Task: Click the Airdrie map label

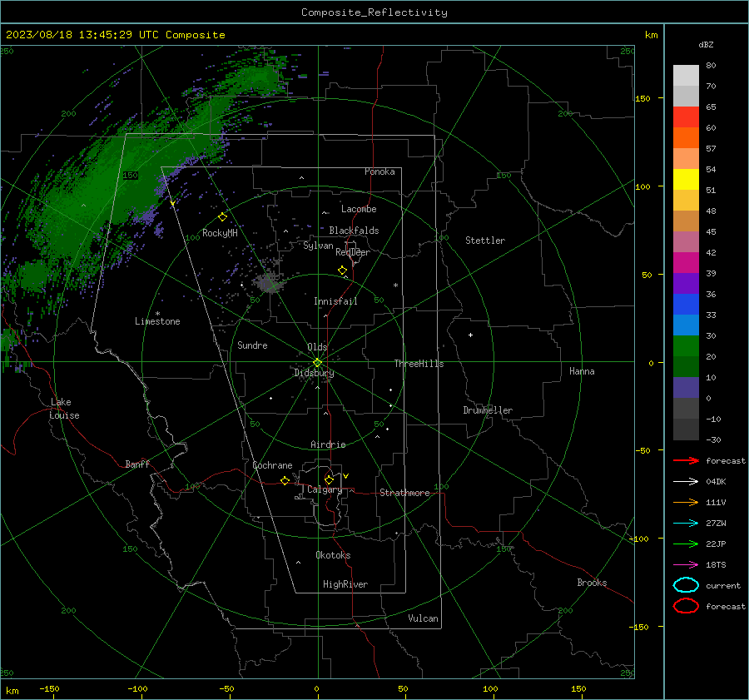Action: click(x=328, y=444)
